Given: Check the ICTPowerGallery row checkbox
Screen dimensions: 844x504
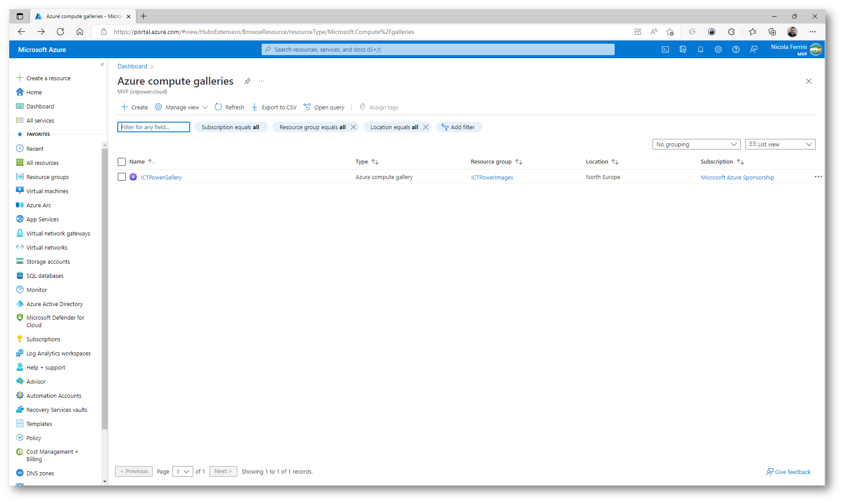Looking at the screenshot, I should (122, 177).
